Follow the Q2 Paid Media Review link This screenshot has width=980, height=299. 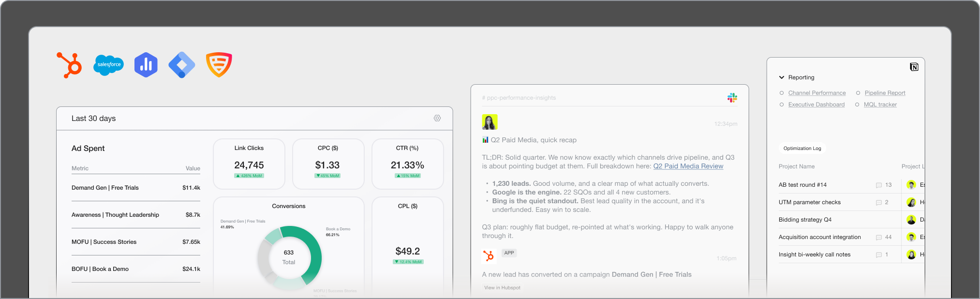[688, 166]
